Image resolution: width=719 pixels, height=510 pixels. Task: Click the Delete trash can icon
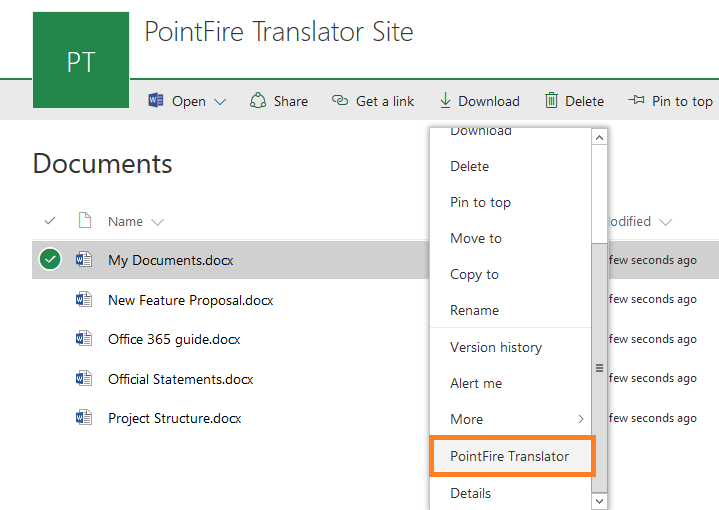551,100
